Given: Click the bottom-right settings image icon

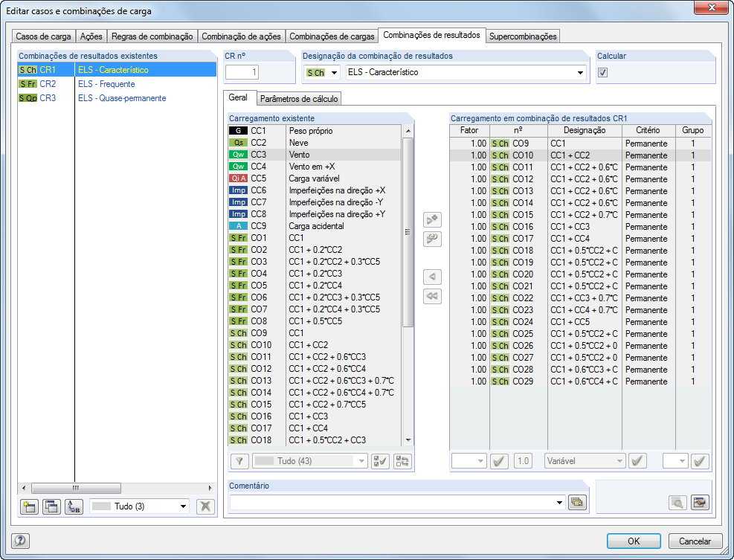Looking at the screenshot, I should tap(700, 503).
